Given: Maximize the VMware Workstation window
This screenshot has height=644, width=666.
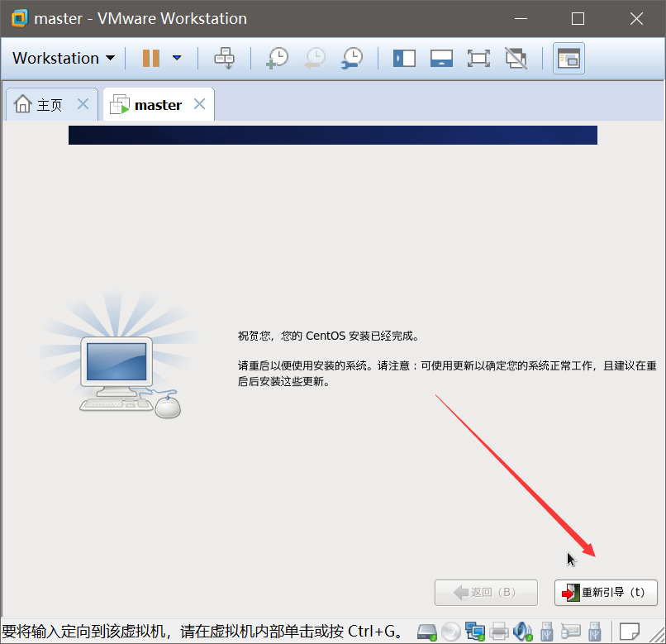Looking at the screenshot, I should point(578,19).
